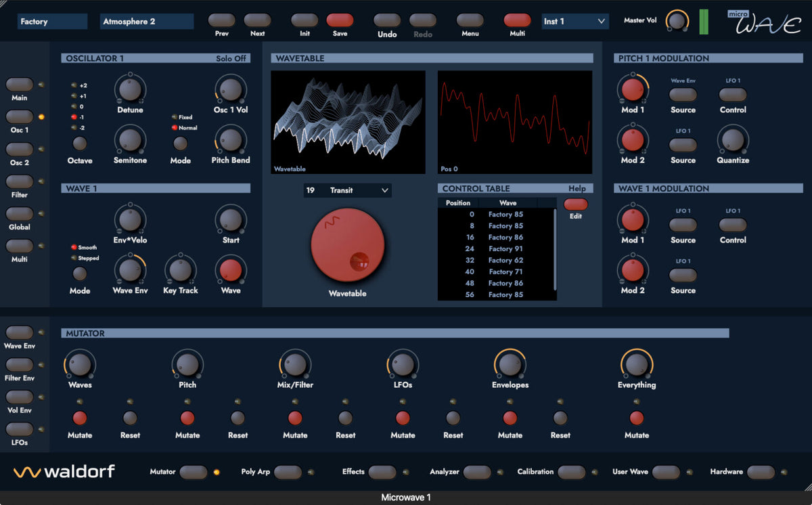Open the Vol Env envelope tab
The height and width of the screenshot is (505, 812).
coord(20,397)
